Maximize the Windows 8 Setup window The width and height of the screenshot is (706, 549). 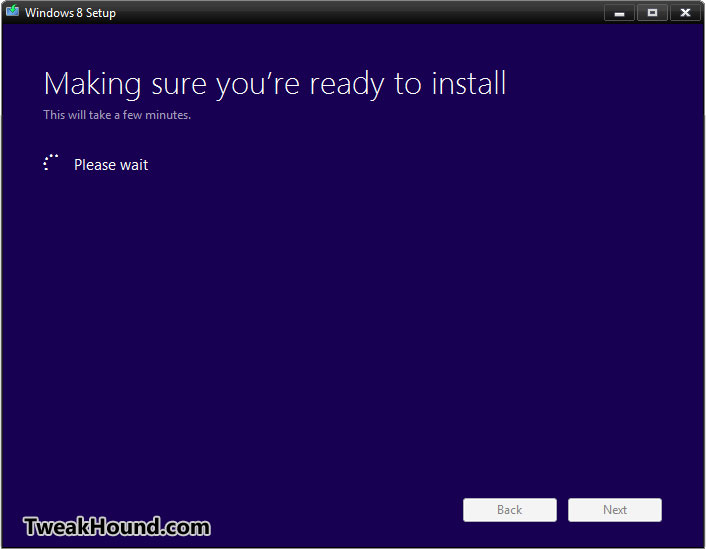click(652, 13)
